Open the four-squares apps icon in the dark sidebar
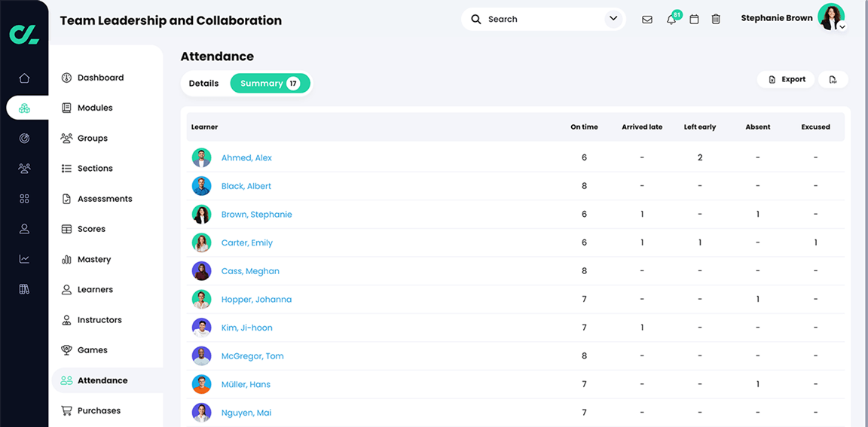Image resolution: width=868 pixels, height=427 pixels. pos(24,199)
